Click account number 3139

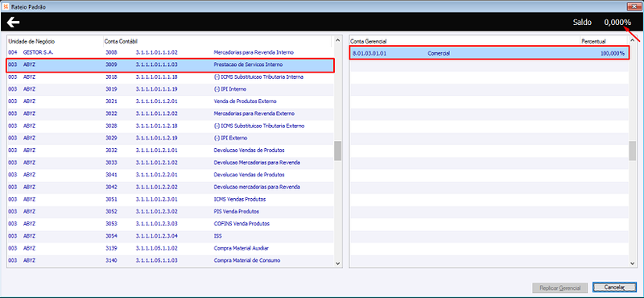tap(111, 249)
